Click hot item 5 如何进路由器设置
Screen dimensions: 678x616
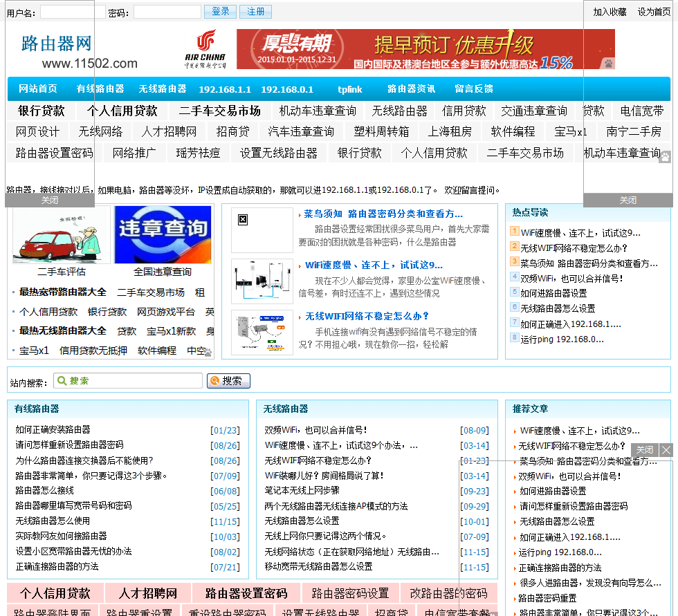(x=553, y=293)
